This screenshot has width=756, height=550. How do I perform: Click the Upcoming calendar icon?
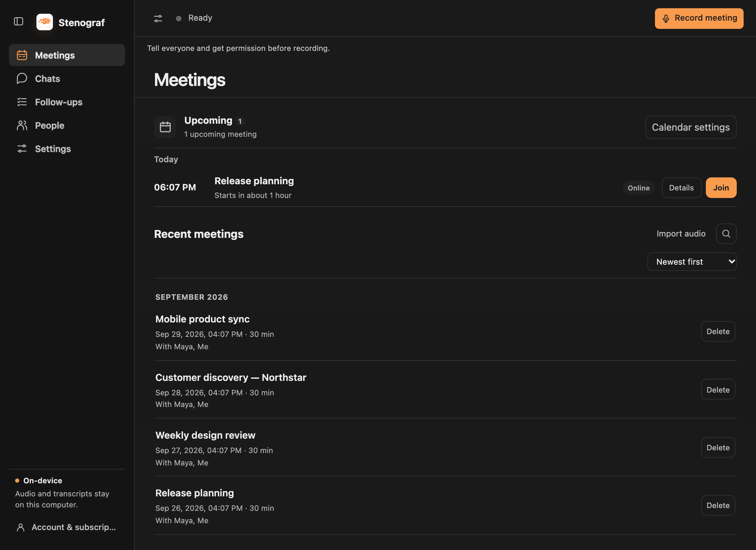click(x=165, y=127)
